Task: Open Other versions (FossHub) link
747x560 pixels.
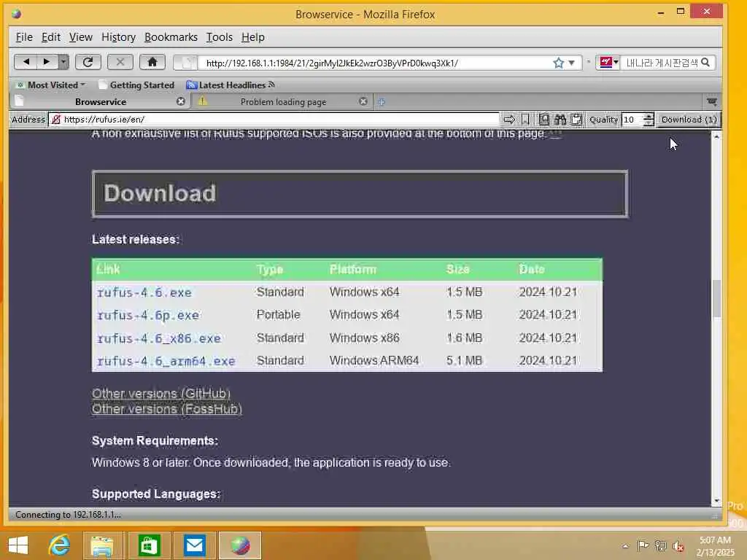Action: tap(167, 408)
